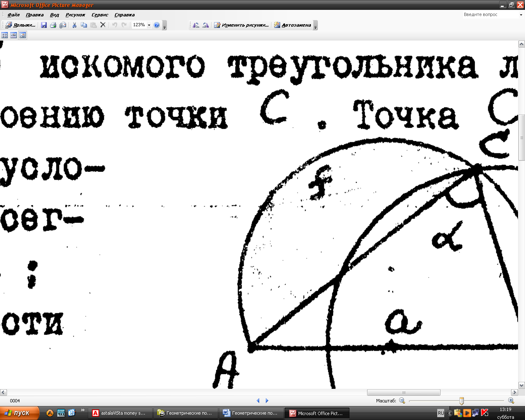This screenshot has height=420, width=525.
Task: Click the network computers tray icon
Action: coord(475,413)
